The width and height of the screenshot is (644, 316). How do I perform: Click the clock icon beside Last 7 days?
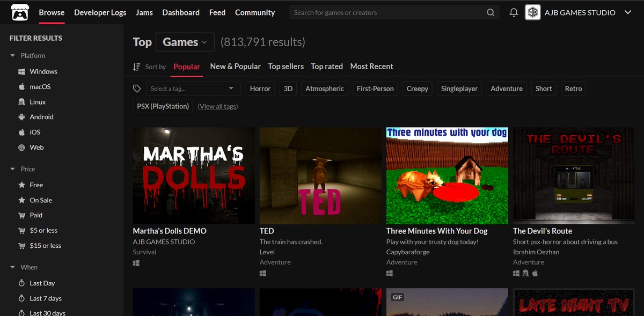point(21,298)
